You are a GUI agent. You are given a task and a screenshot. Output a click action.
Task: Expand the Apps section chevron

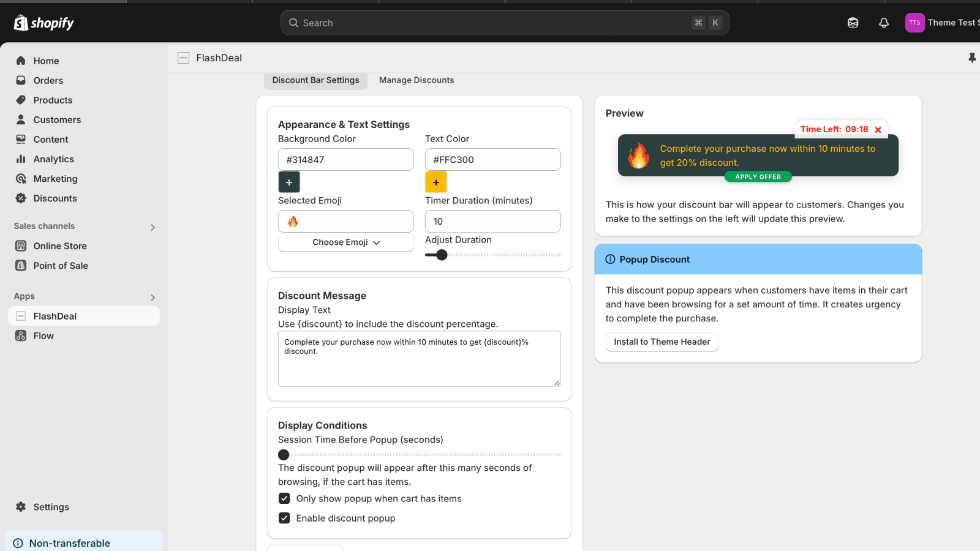tap(153, 298)
